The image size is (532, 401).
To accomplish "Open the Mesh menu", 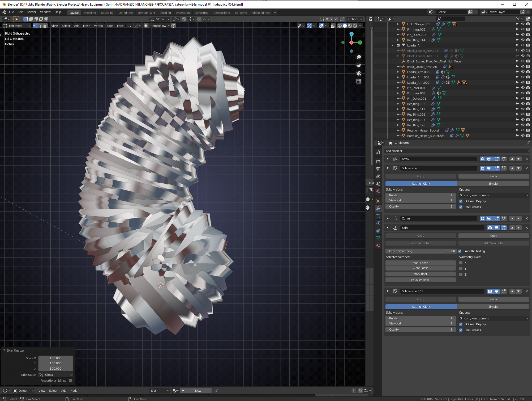I will tap(87, 26).
